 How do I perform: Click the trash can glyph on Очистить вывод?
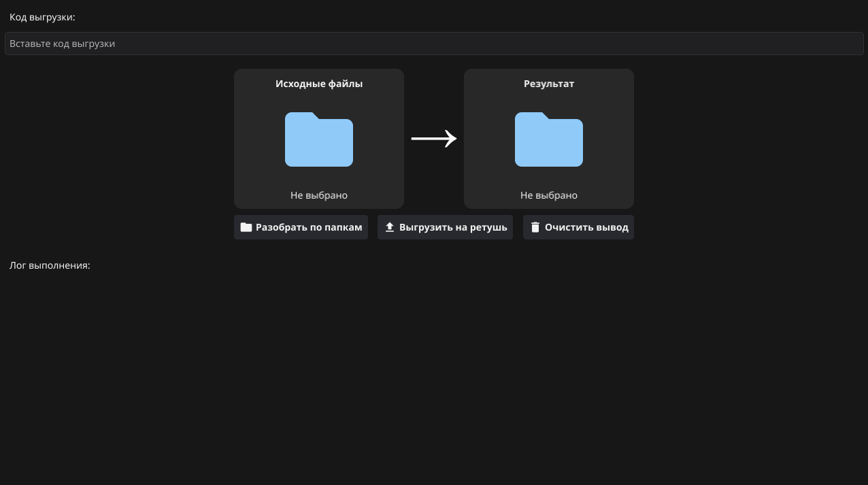535,227
